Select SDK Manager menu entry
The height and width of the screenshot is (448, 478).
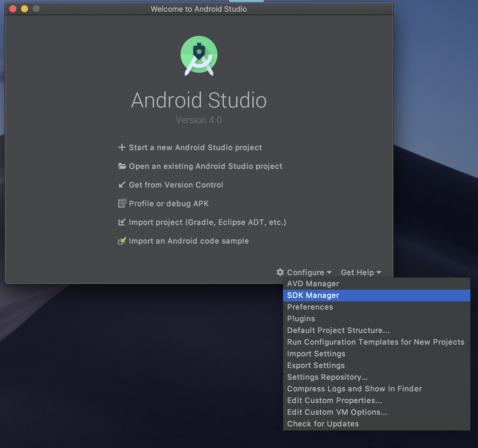pyautogui.click(x=376, y=295)
